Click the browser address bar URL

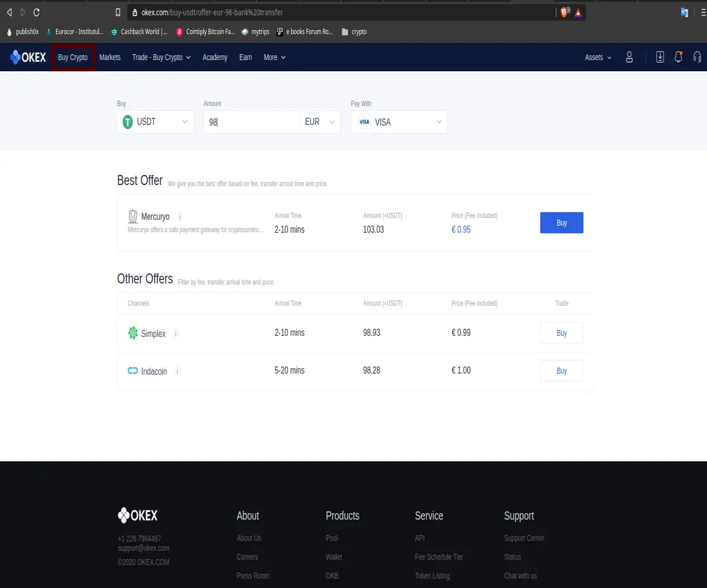coord(213,12)
